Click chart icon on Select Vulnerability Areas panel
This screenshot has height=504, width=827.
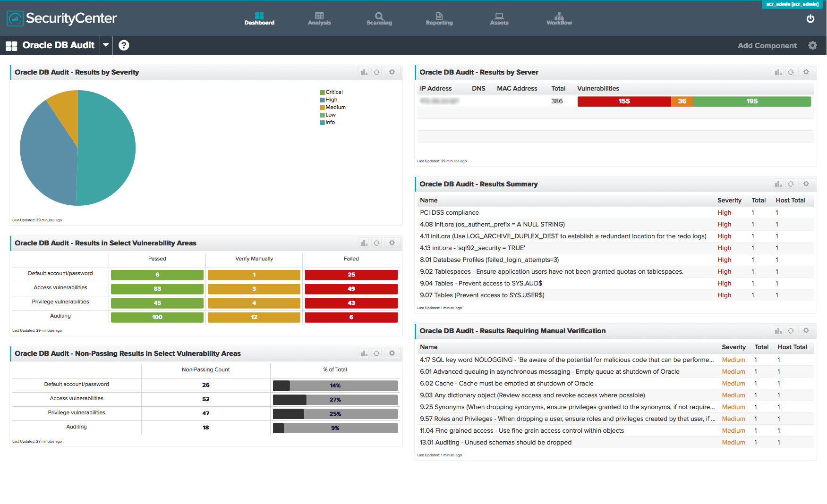tap(364, 243)
